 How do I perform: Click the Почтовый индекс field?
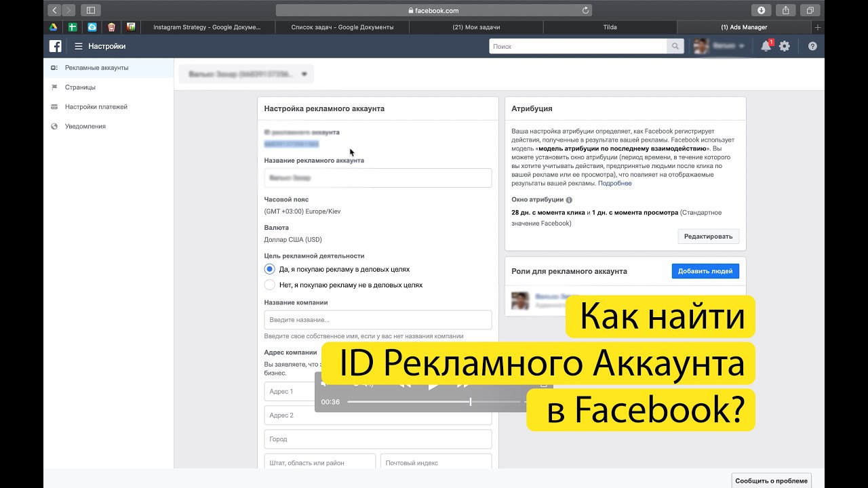pyautogui.click(x=436, y=462)
